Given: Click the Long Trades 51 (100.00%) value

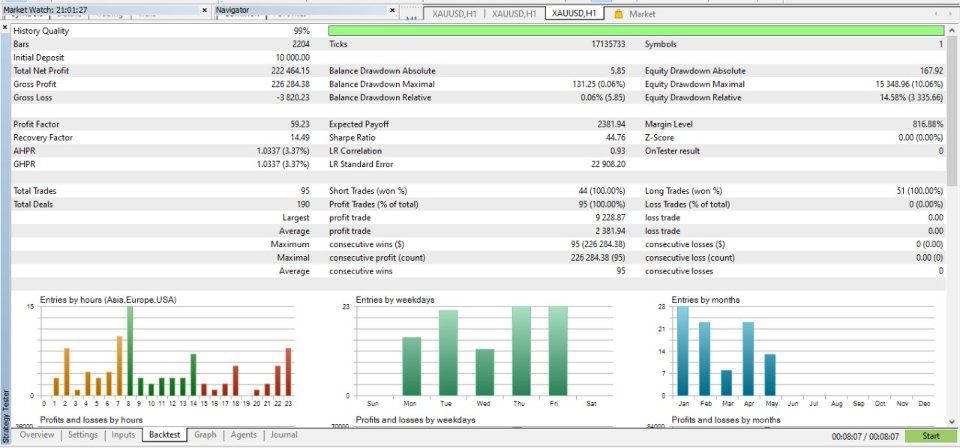Looking at the screenshot, I should pos(920,191).
